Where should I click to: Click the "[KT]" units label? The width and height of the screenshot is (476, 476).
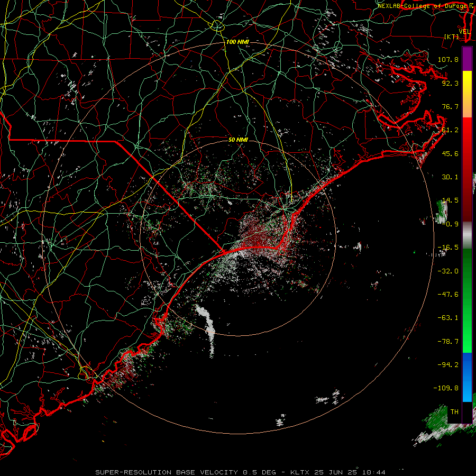[x=452, y=36]
